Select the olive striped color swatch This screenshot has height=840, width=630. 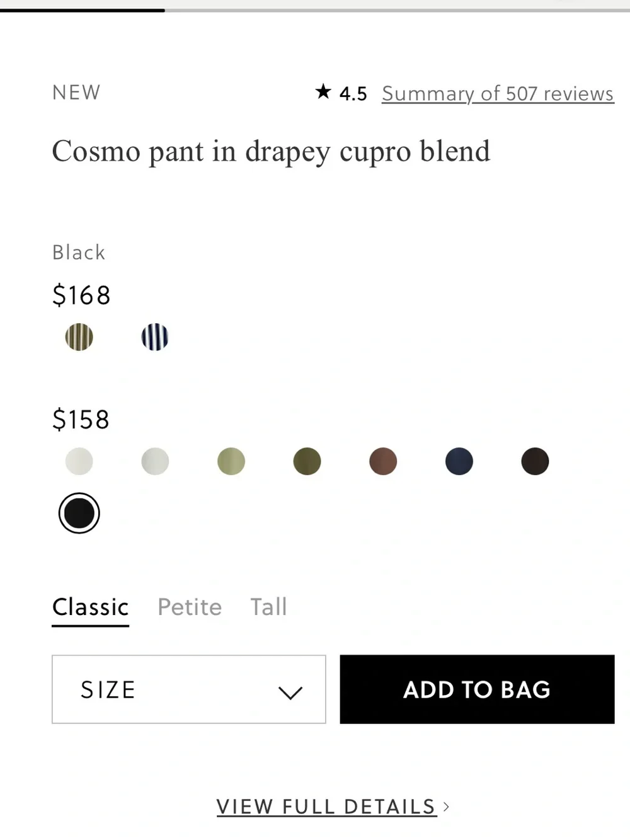[79, 337]
